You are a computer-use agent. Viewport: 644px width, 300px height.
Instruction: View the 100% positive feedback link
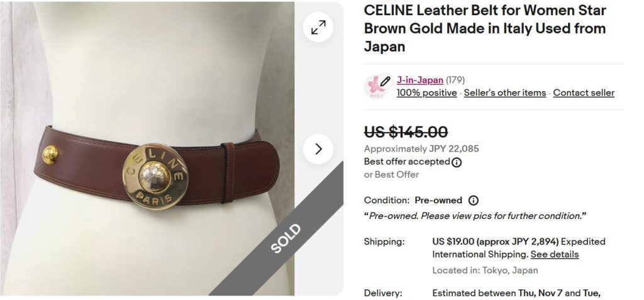pos(427,93)
